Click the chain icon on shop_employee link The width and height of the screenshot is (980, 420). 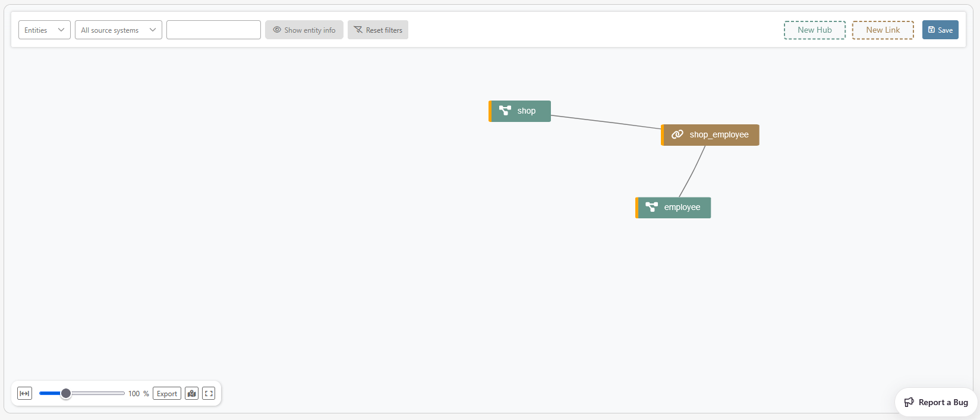(677, 134)
